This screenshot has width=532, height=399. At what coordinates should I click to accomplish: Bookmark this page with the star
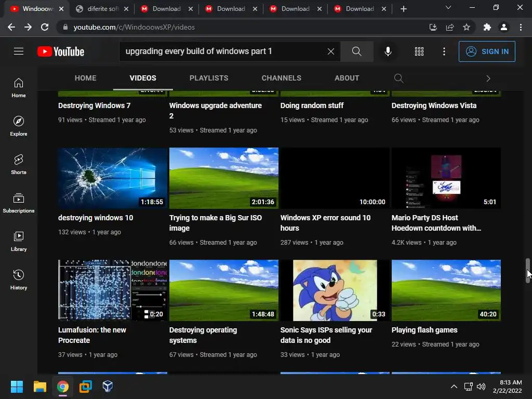467,27
